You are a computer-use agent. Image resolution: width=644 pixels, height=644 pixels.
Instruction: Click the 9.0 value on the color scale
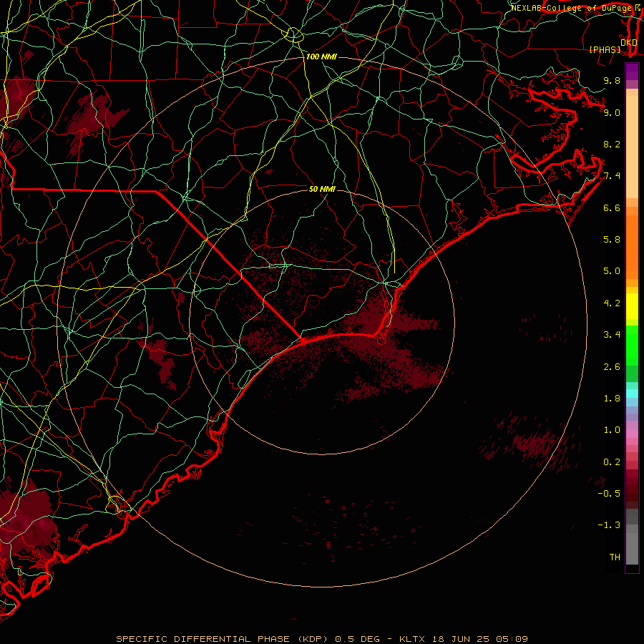tap(612, 112)
